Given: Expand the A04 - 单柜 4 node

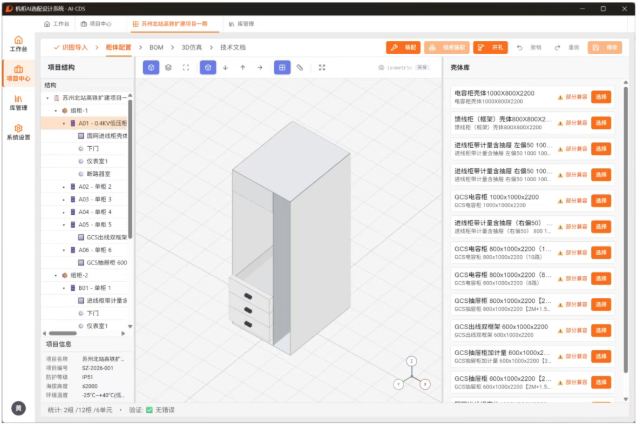Looking at the screenshot, I should (64, 212).
